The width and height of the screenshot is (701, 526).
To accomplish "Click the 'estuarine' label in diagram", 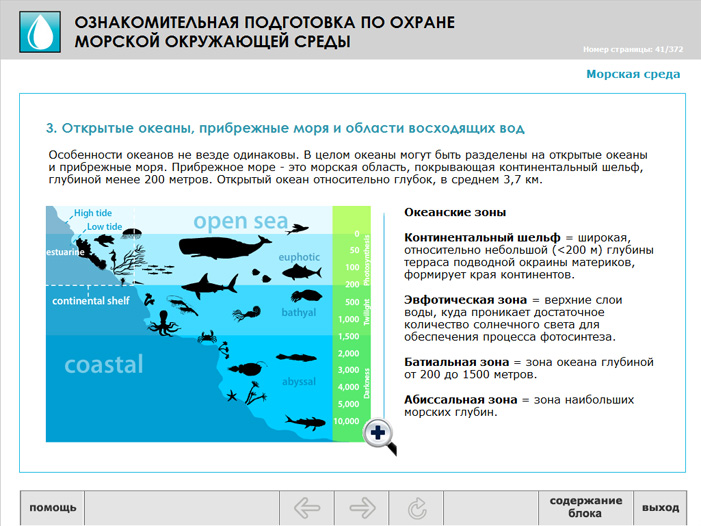I will pos(65,252).
